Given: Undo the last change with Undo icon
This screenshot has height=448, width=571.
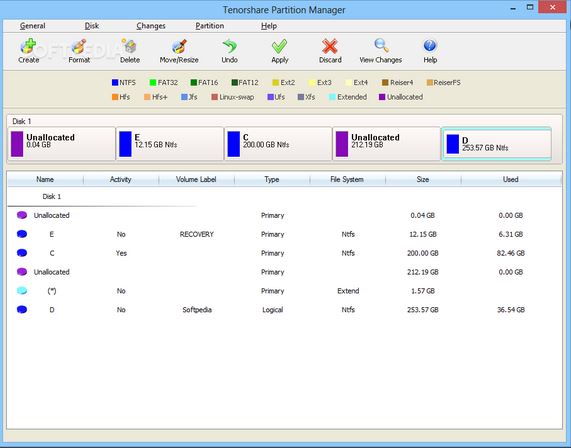Looking at the screenshot, I should [x=230, y=47].
